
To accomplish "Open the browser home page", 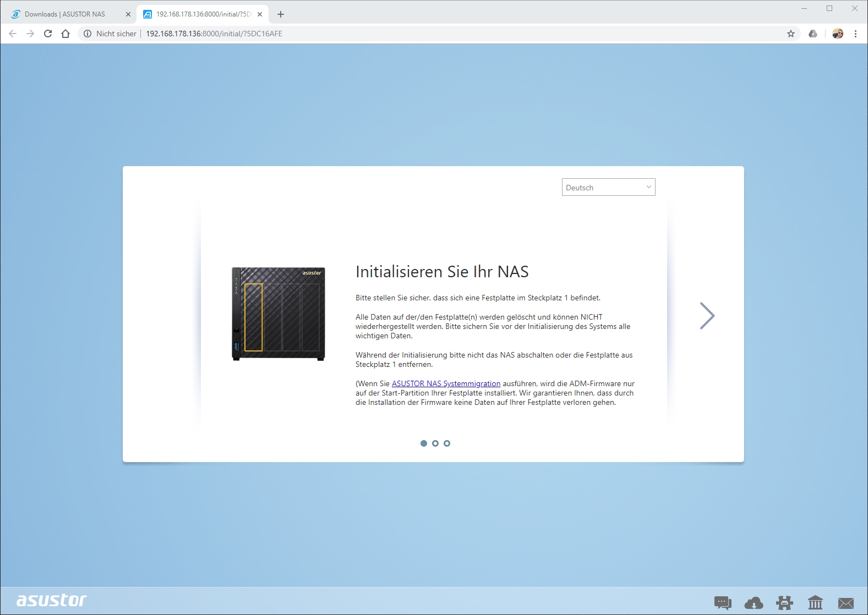I will pos(65,34).
